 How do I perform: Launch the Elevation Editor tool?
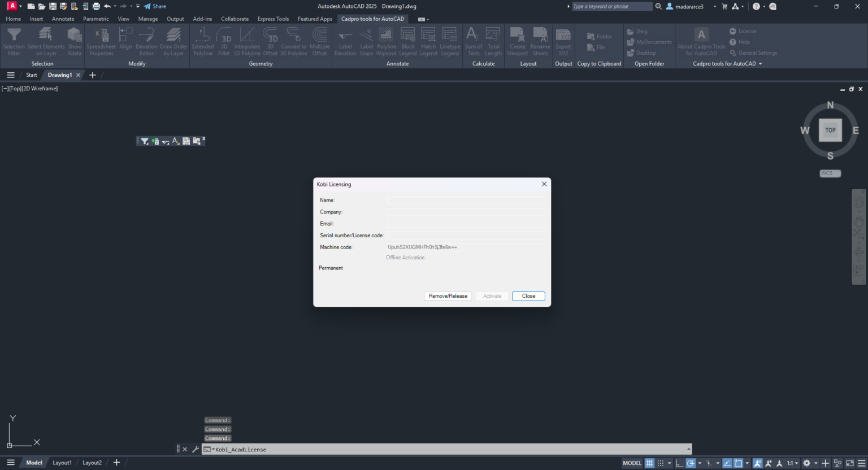146,41
